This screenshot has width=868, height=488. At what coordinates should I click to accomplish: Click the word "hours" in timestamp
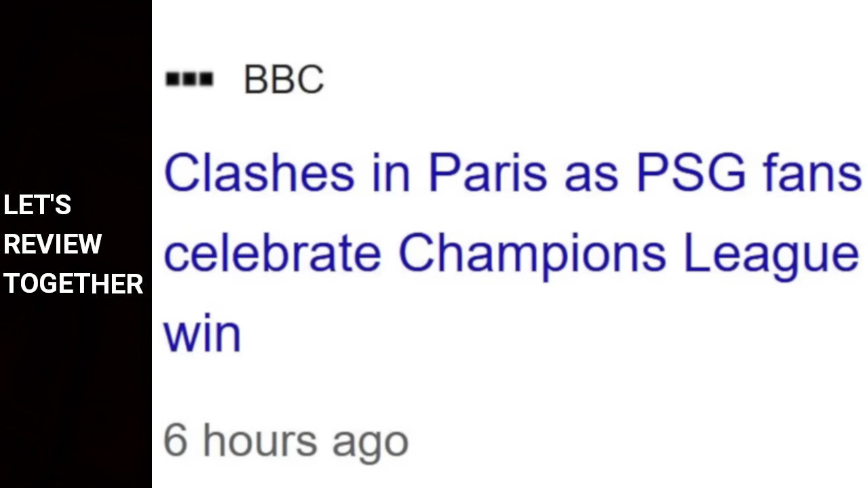(x=260, y=440)
